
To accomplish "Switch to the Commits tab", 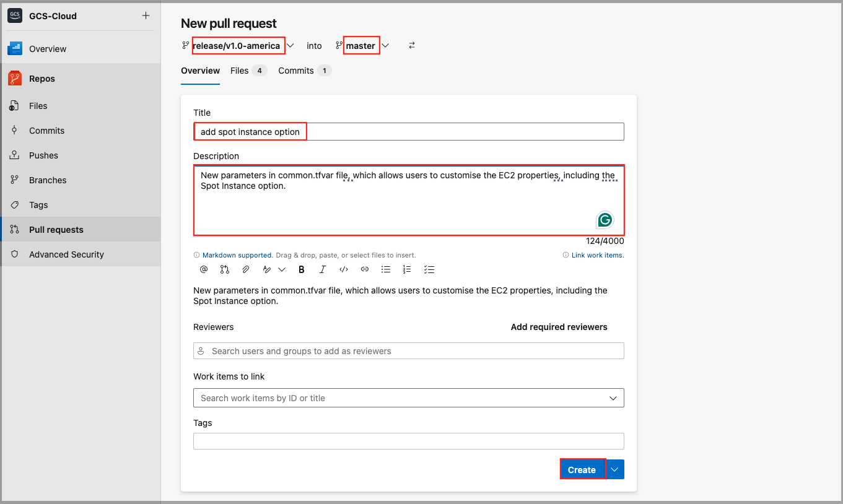I will pyautogui.click(x=296, y=71).
